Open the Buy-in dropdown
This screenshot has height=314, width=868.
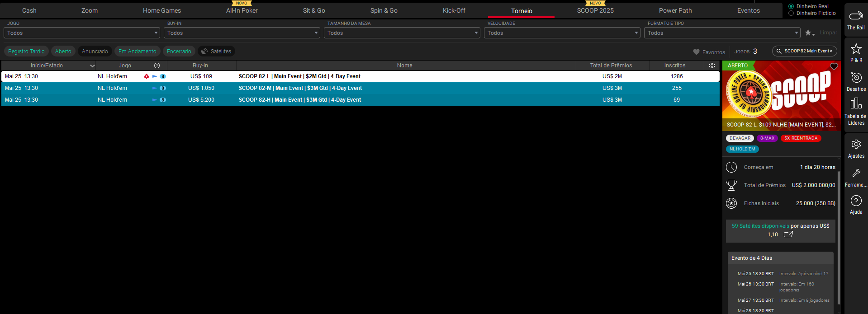click(242, 33)
